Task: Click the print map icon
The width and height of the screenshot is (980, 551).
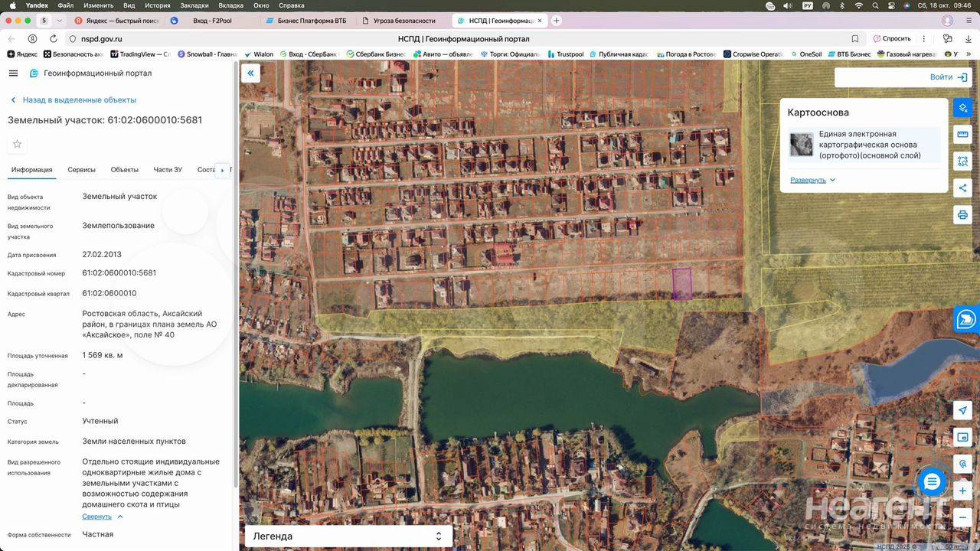Action: point(962,215)
